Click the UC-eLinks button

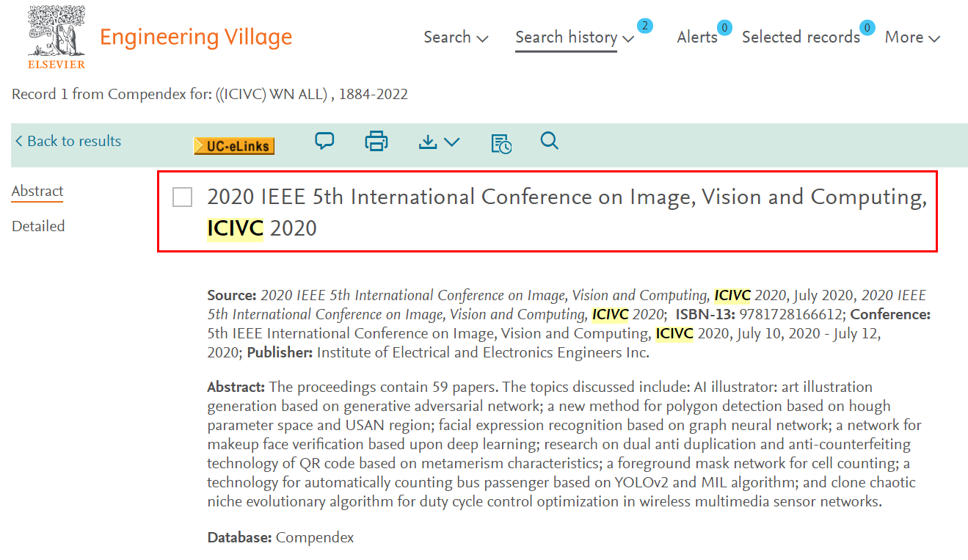[234, 146]
